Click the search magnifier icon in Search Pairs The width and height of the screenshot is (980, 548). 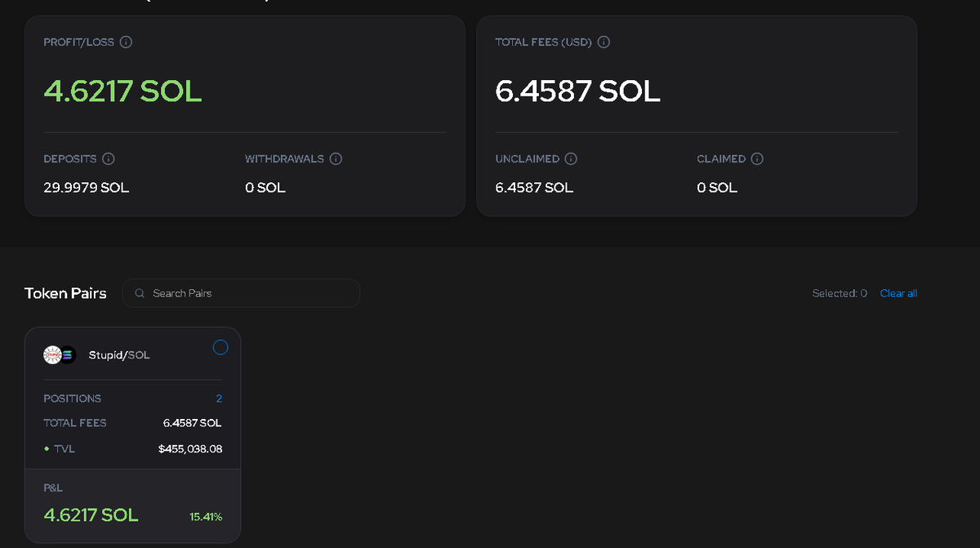point(140,293)
